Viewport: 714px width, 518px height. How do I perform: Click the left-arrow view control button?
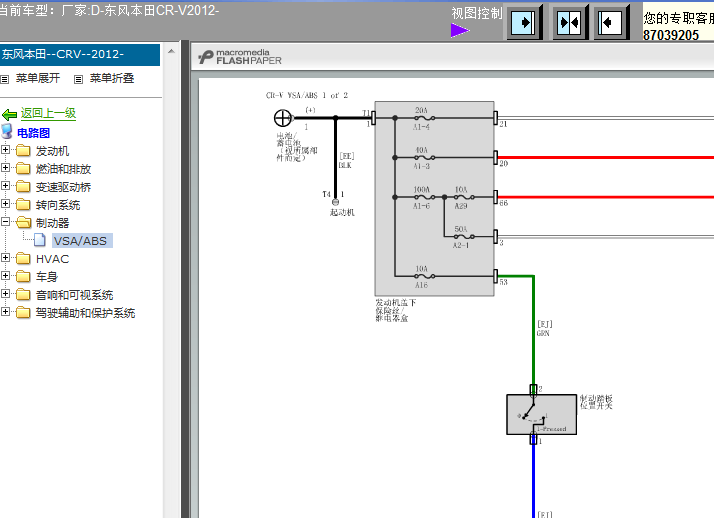[610, 22]
